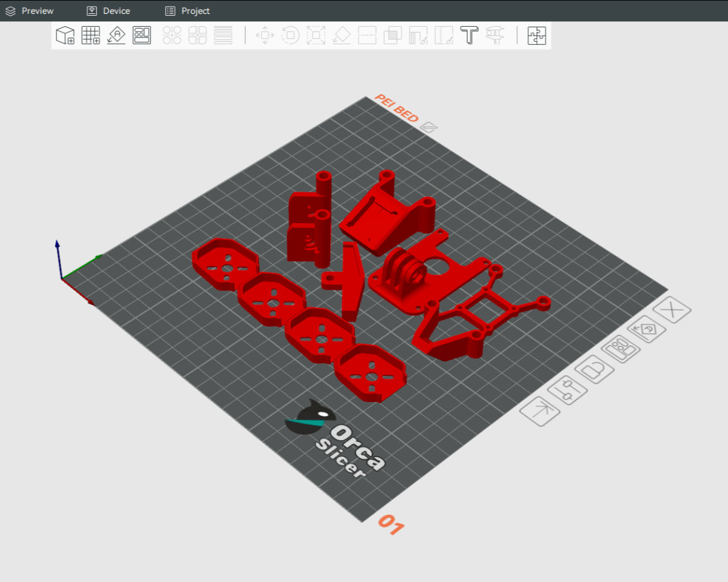Switch to the Project tab
This screenshot has height=582, width=728.
tap(187, 11)
